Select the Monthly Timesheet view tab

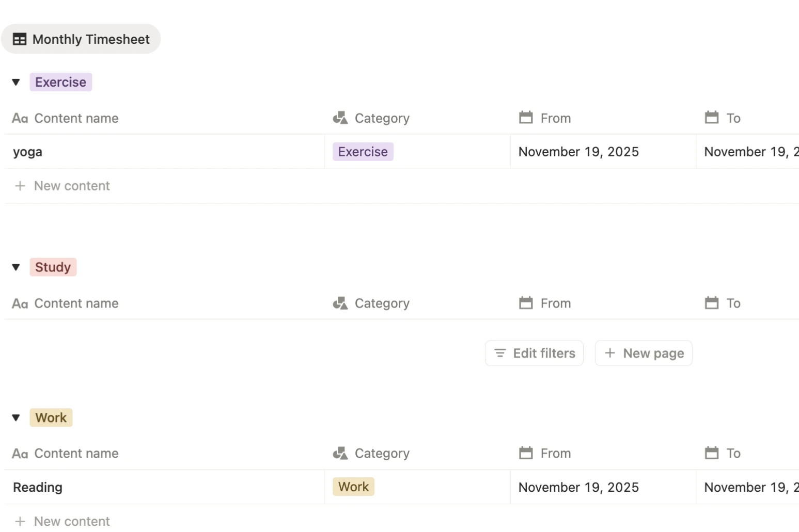(x=81, y=39)
